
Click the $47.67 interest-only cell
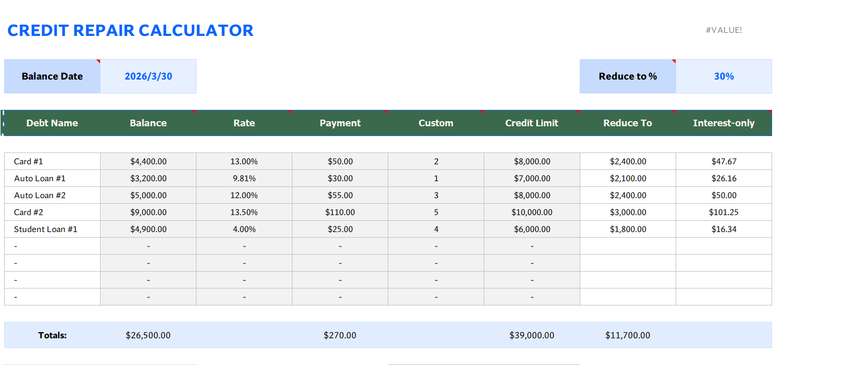724,161
